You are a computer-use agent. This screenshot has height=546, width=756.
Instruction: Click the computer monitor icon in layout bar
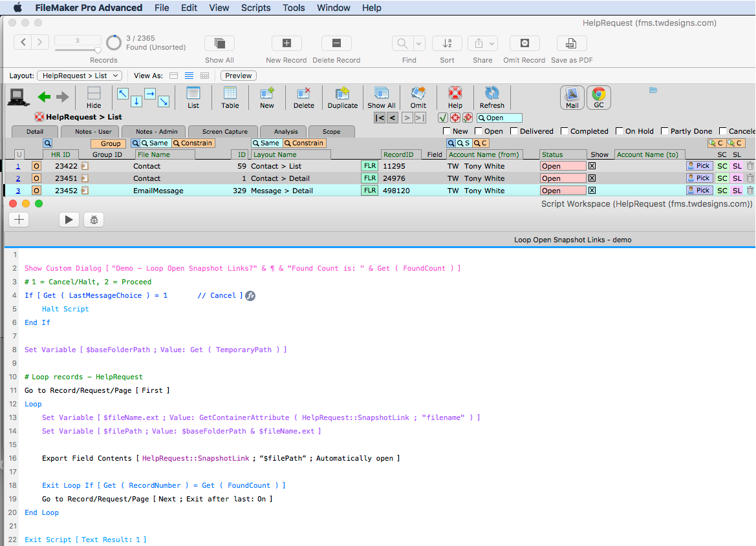(x=18, y=97)
